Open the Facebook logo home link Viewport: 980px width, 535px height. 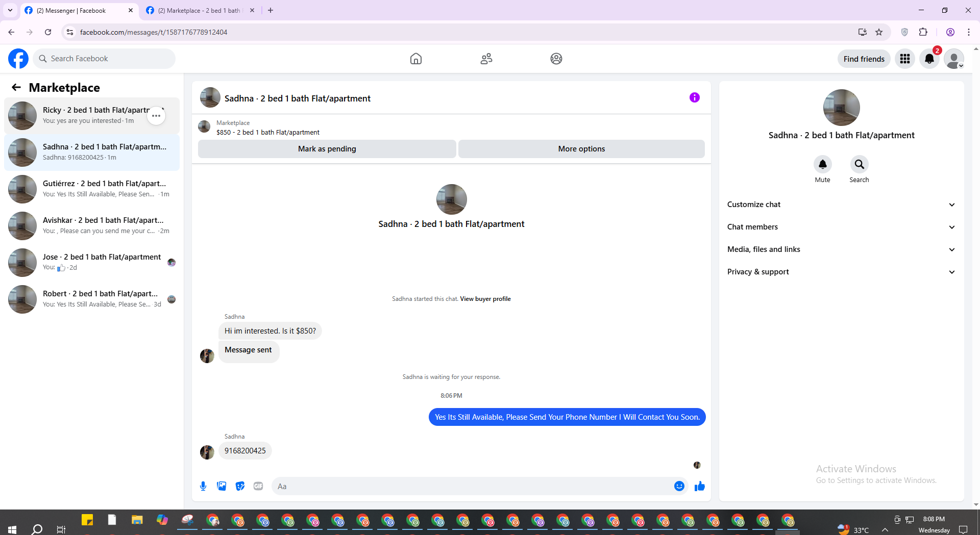18,59
